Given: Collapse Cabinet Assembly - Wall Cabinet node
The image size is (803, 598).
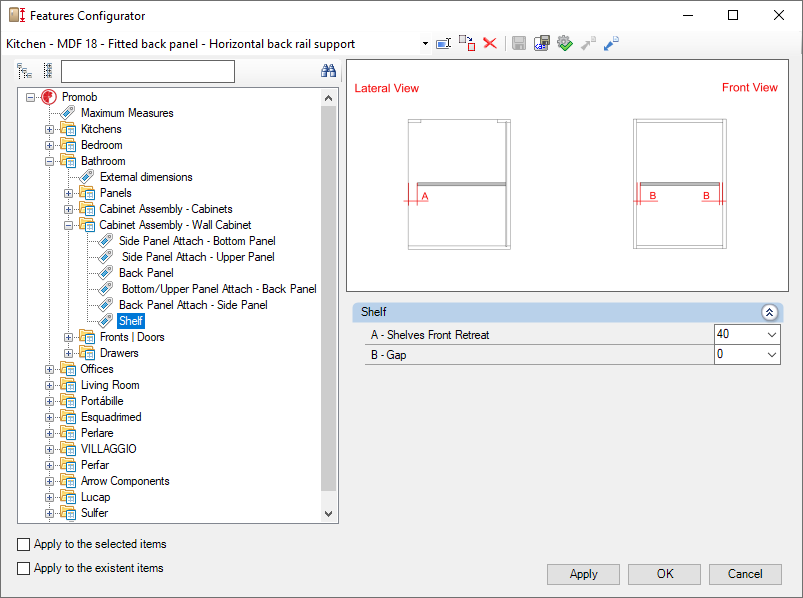Looking at the screenshot, I should coord(68,225).
